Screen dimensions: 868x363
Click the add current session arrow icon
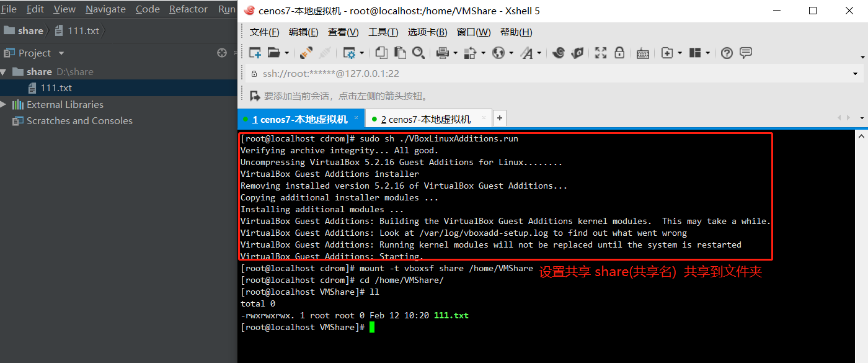(254, 96)
